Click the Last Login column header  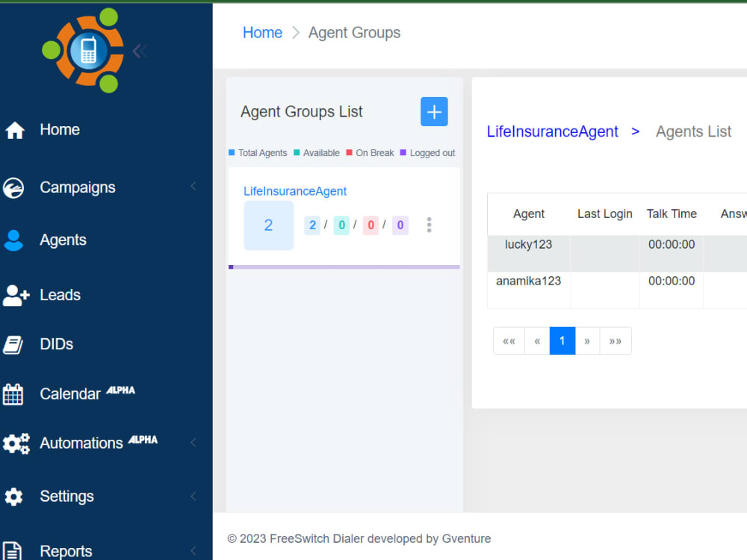pyautogui.click(x=605, y=214)
